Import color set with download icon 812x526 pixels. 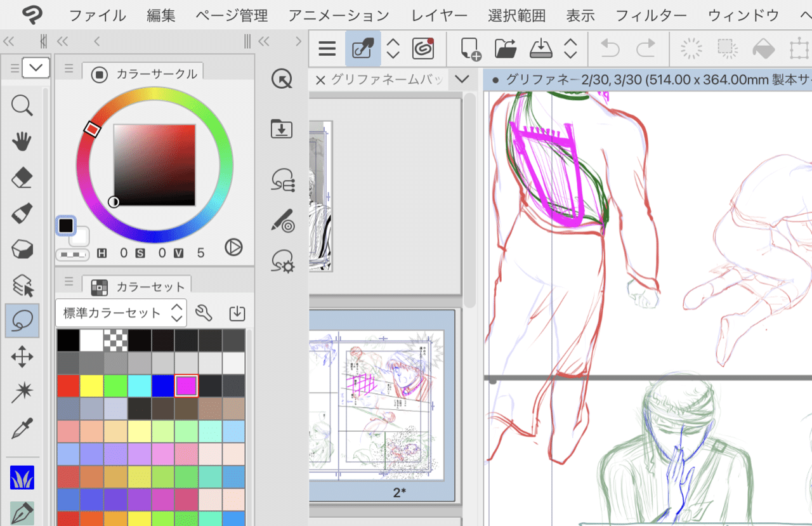click(237, 313)
